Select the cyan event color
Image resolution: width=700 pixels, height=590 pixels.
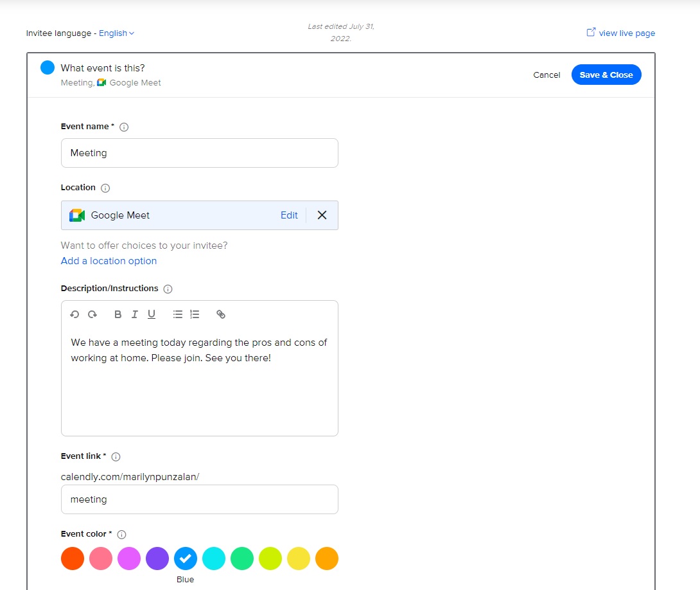[x=214, y=559]
